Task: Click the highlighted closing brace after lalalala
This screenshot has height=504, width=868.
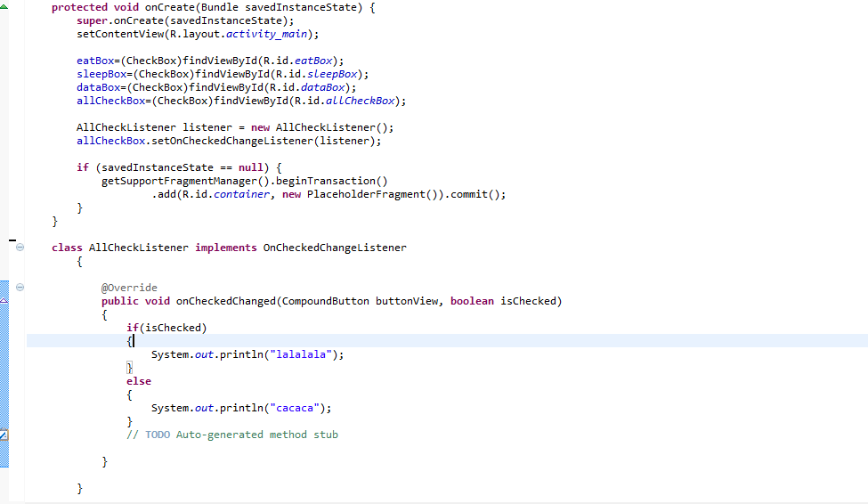Action: (x=130, y=367)
